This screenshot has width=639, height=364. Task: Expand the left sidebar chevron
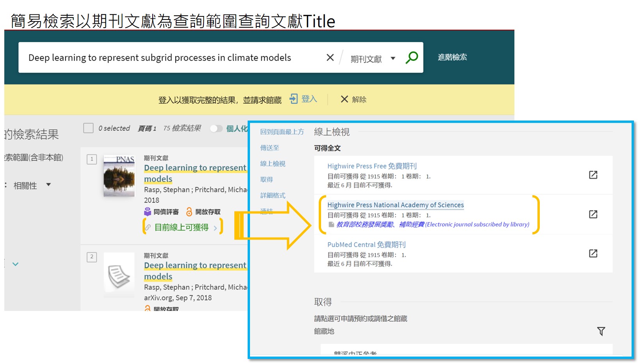16,264
